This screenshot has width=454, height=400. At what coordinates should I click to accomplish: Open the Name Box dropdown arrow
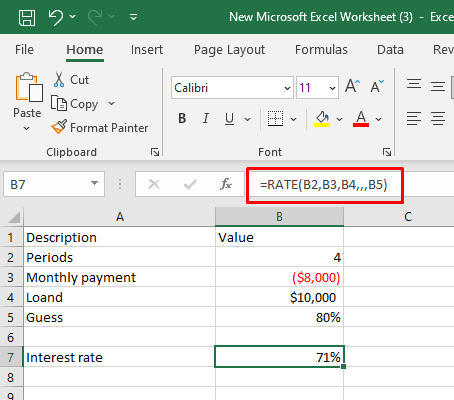click(95, 183)
